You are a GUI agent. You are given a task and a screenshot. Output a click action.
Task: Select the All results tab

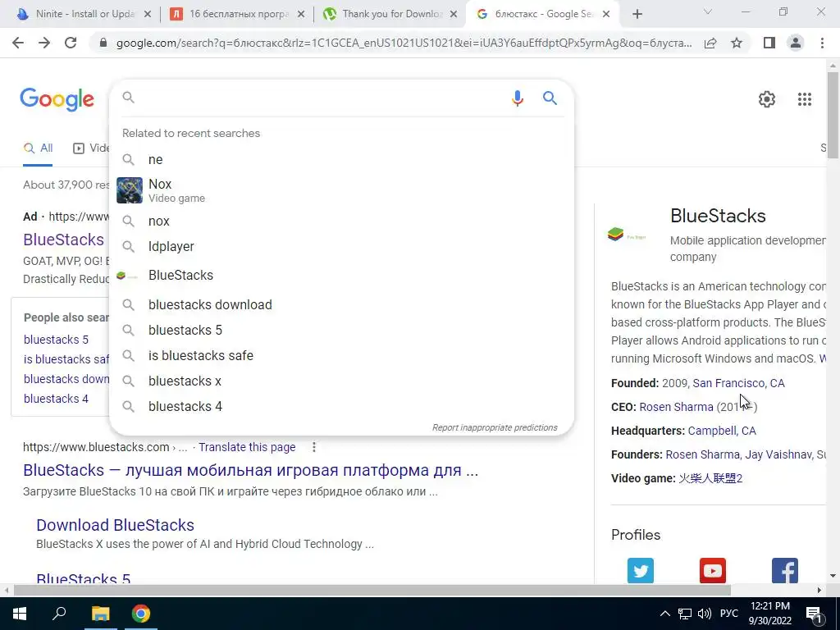[38, 148]
